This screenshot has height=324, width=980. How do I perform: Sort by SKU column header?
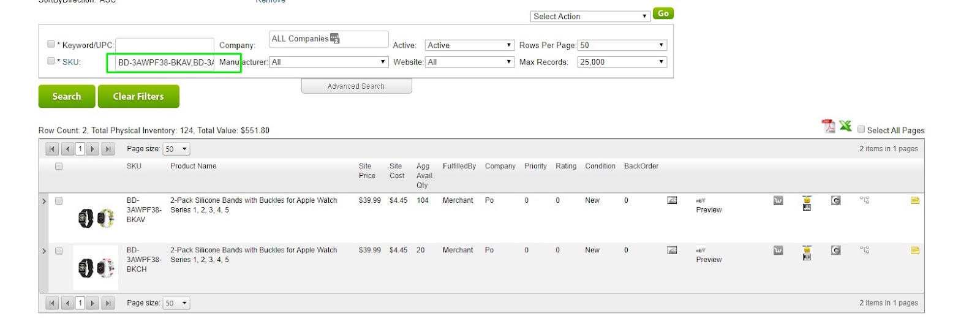coord(134,166)
